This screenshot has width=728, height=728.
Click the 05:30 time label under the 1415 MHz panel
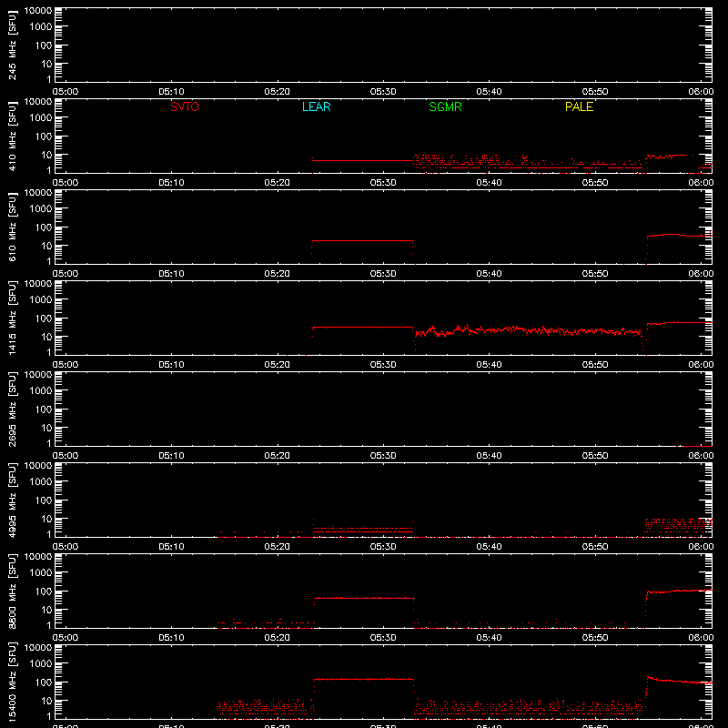(x=383, y=365)
